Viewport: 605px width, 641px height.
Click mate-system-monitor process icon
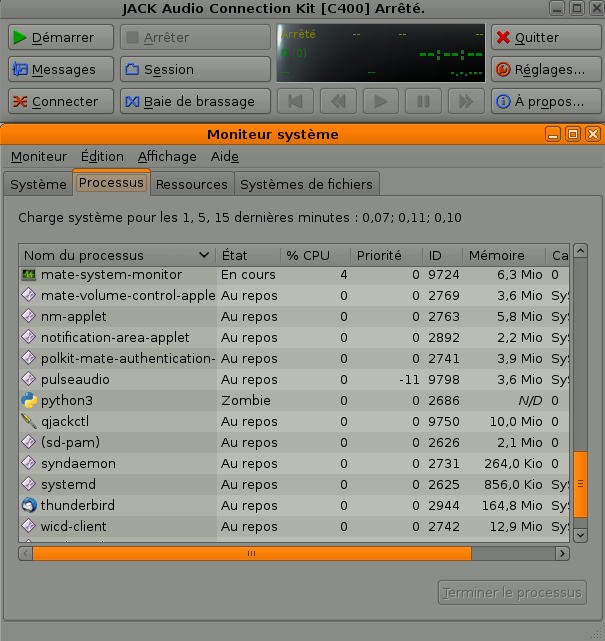pos(29,274)
